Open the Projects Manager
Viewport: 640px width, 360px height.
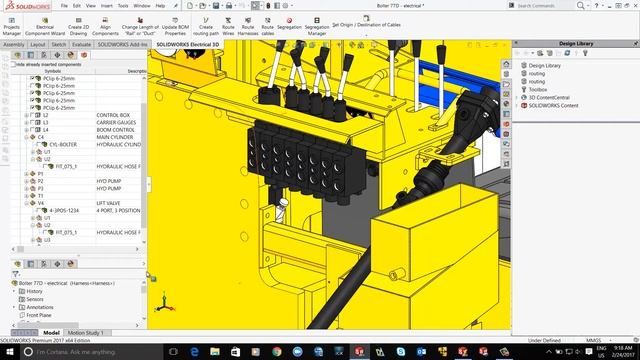point(12,27)
